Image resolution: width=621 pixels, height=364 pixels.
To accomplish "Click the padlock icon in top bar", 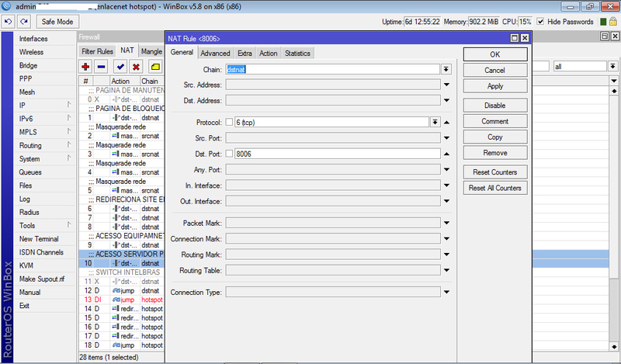I will pyautogui.click(x=612, y=22).
